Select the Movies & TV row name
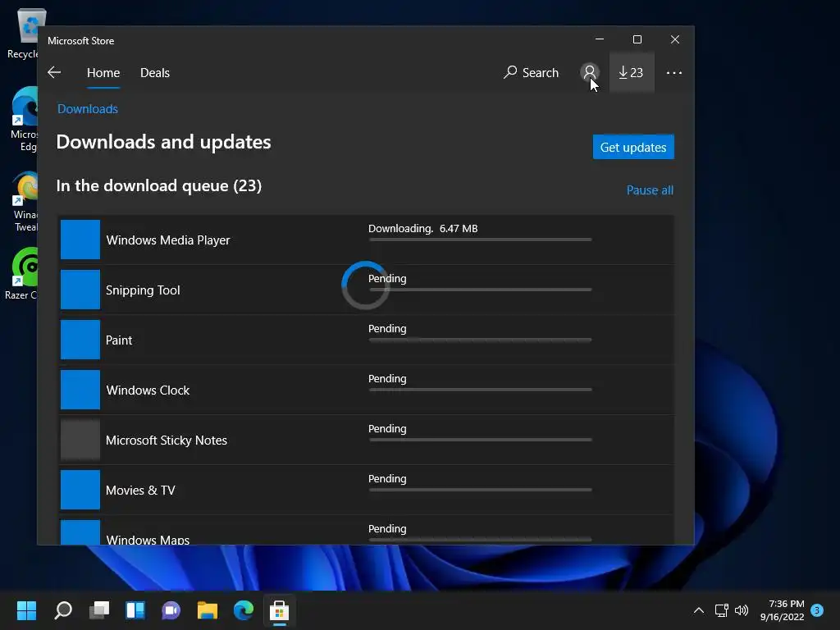The height and width of the screenshot is (630, 840). pos(140,491)
